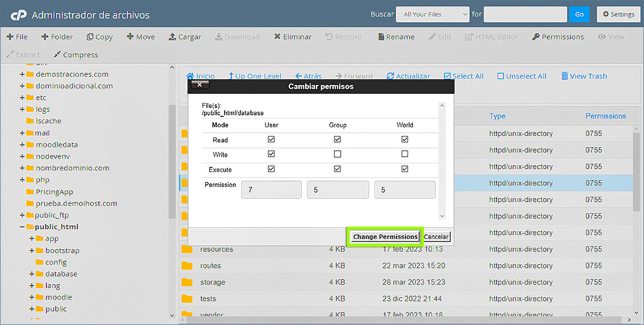Screen dimensions: 644x325
Task: Close the Cambiar permisos dialog
Action: point(199,85)
